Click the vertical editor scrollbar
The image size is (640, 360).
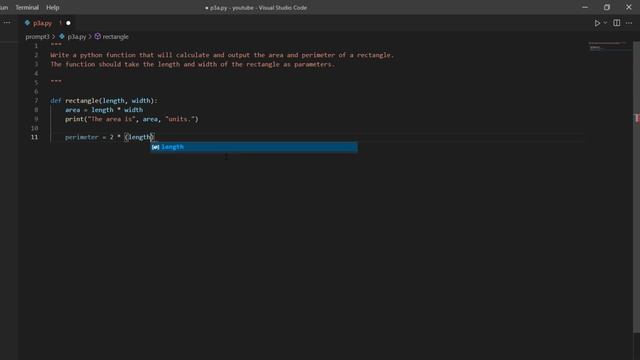pos(636,188)
